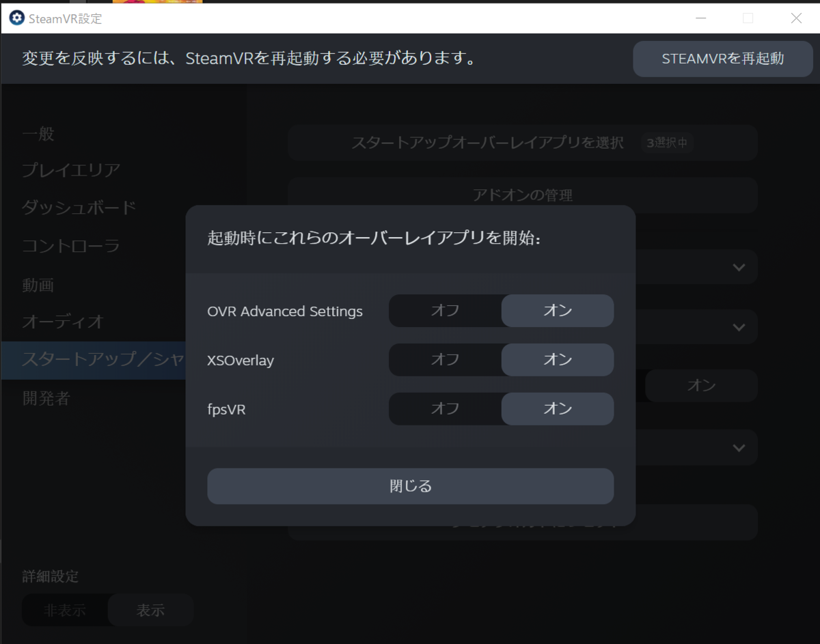Switch fpsVR startup to オン
Screen dimensions: 820x644
point(558,408)
